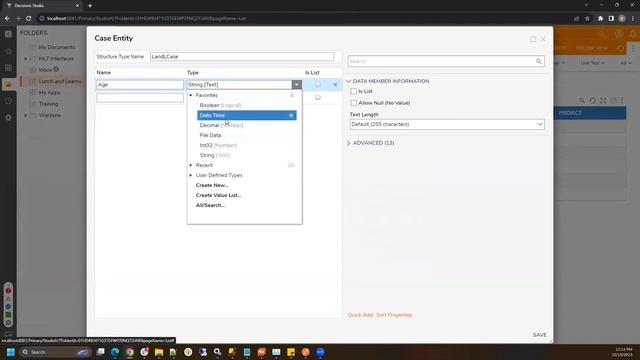Image resolution: width=640 pixels, height=360 pixels.
Task: Bookmark this page with star icon
Action: 587,18
